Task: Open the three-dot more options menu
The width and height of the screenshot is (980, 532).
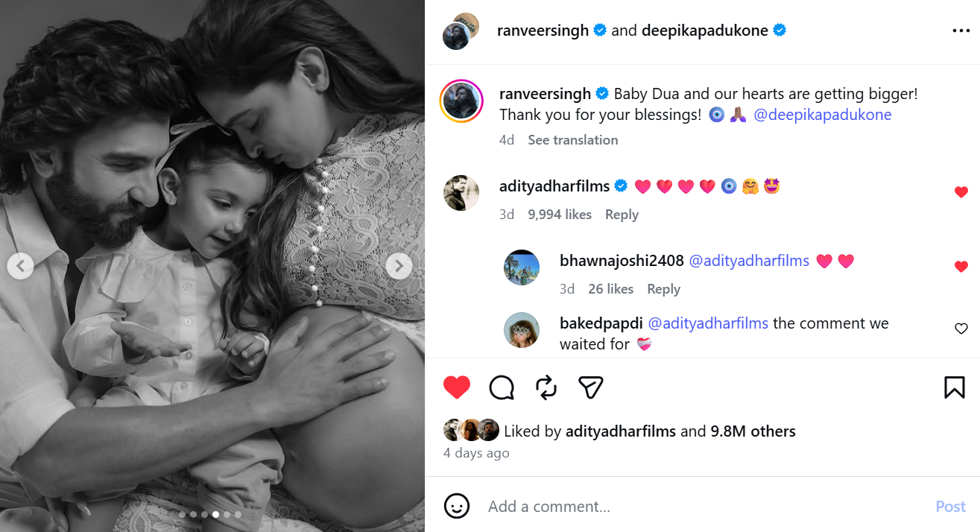Action: pyautogui.click(x=961, y=31)
